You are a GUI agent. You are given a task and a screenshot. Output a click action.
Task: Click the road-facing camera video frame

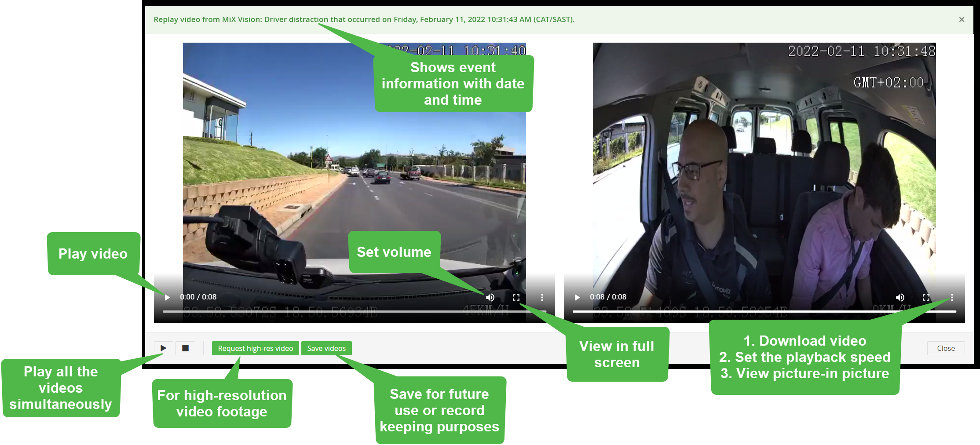click(308, 176)
